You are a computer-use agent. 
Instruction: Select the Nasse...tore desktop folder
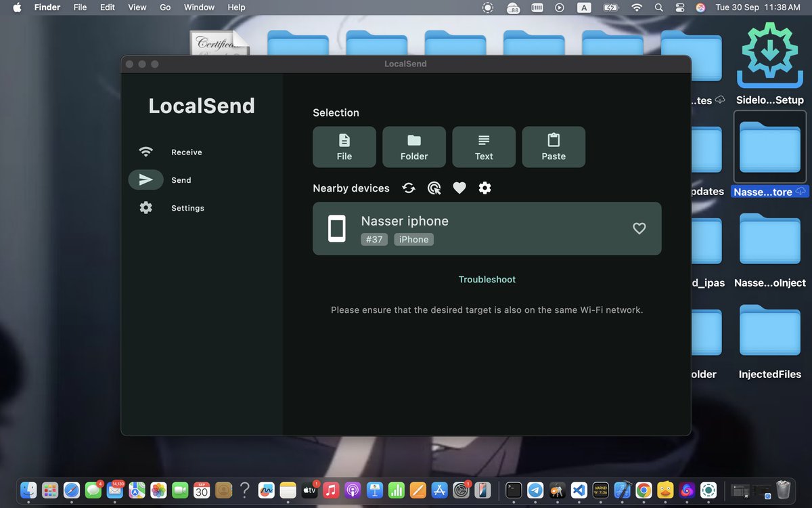[x=770, y=154]
